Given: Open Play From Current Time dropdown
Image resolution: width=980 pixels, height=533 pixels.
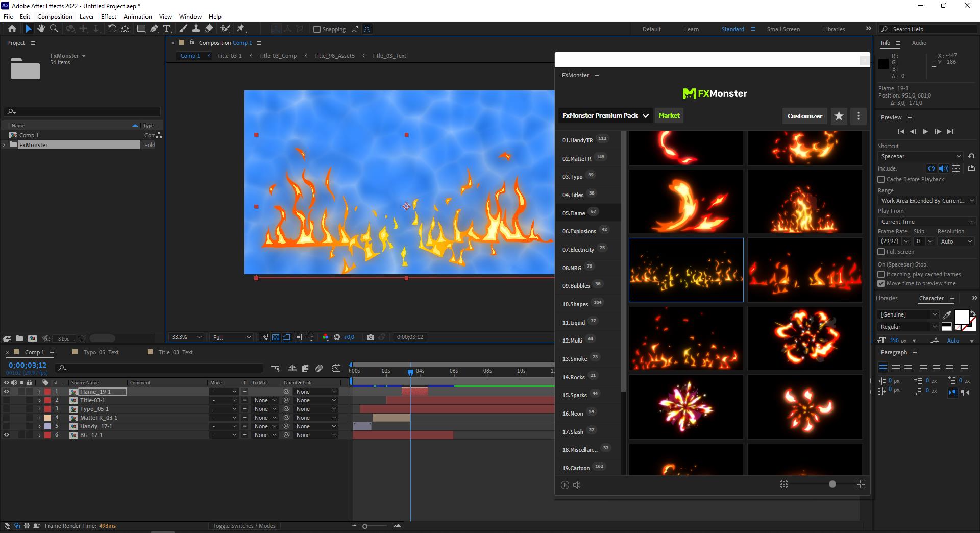Looking at the screenshot, I should pos(926,222).
